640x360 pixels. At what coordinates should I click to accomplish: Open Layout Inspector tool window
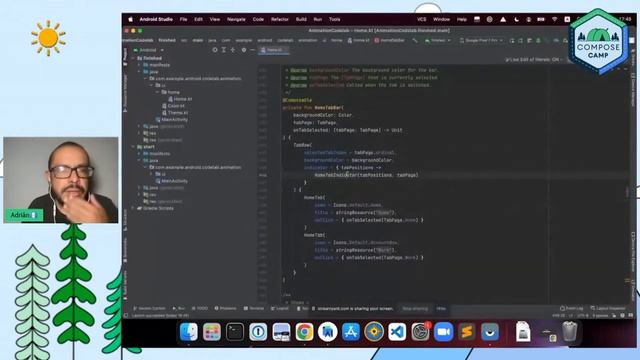(x=609, y=309)
